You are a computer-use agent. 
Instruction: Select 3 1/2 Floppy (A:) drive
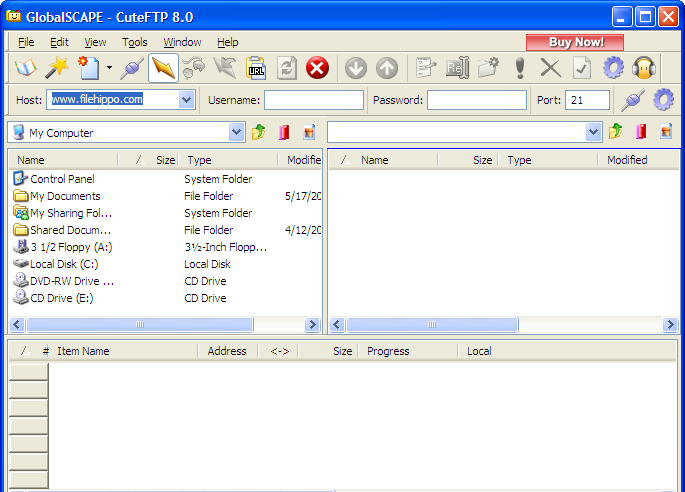[63, 247]
